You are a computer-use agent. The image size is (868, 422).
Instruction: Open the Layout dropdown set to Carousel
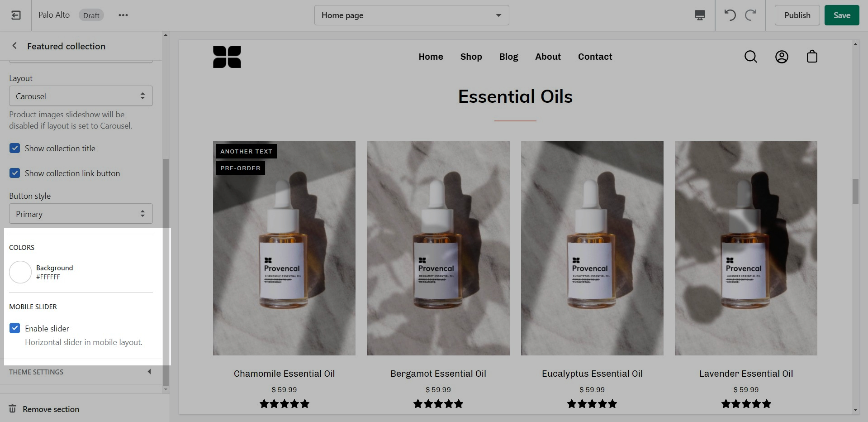coord(81,96)
